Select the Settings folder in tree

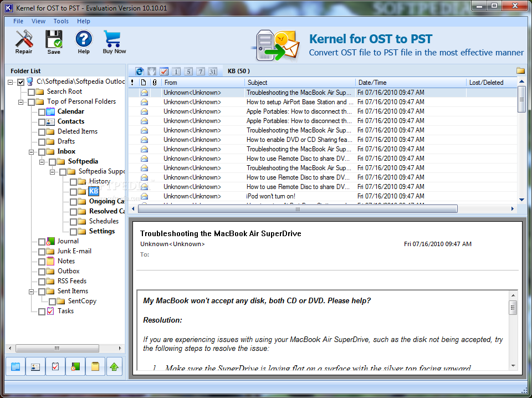click(102, 231)
